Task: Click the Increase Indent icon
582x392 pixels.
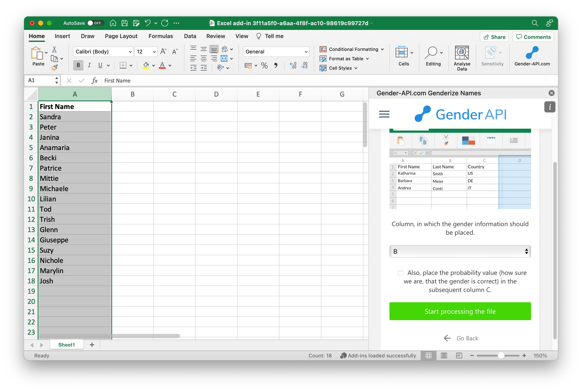Action: (204, 68)
